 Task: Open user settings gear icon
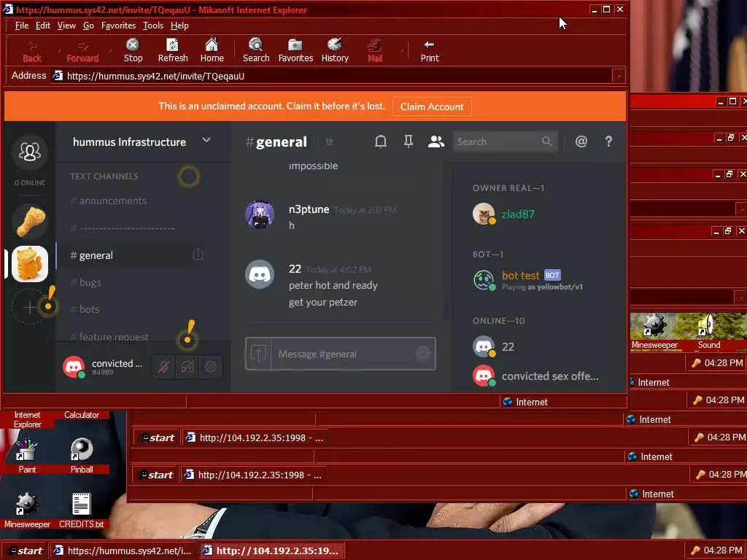(211, 367)
